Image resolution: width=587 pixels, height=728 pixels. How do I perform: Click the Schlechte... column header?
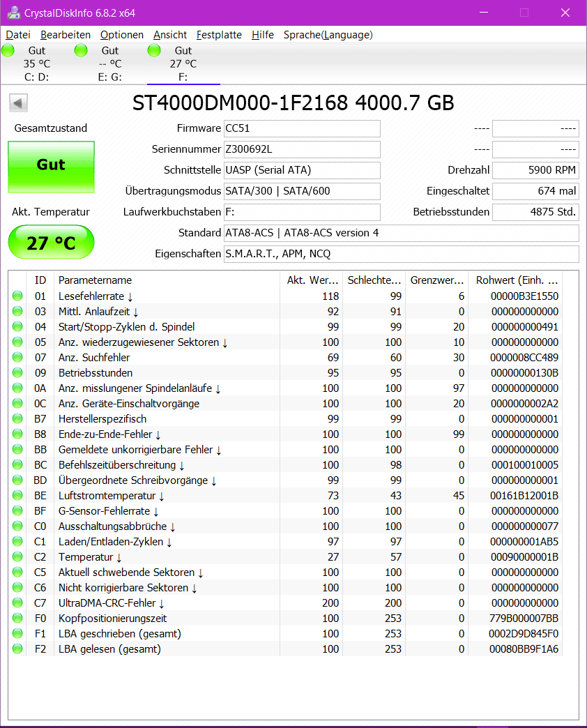point(374,280)
